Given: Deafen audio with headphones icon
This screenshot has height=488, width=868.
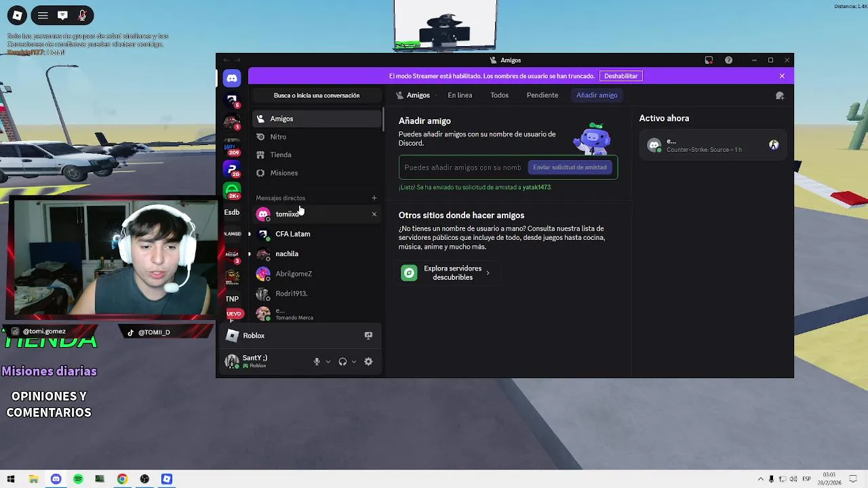Looking at the screenshot, I should tap(342, 362).
